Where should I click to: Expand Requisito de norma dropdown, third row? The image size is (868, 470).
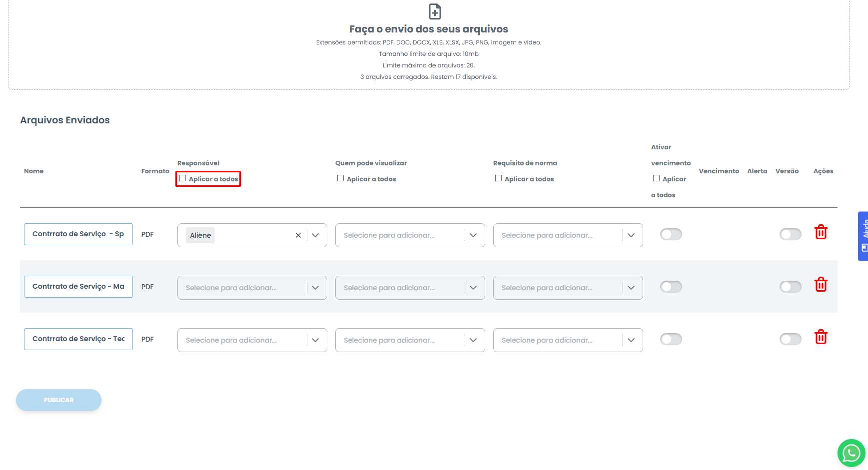point(631,340)
